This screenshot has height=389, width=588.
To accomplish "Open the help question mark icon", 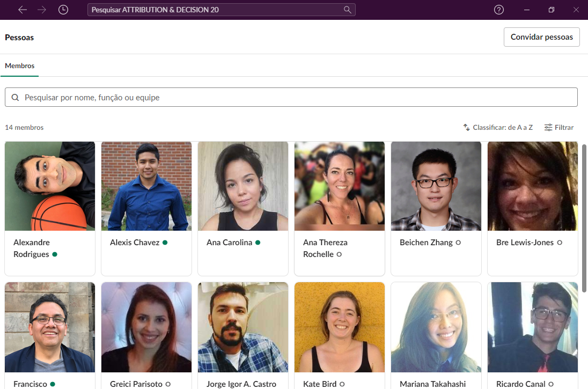I will point(499,10).
